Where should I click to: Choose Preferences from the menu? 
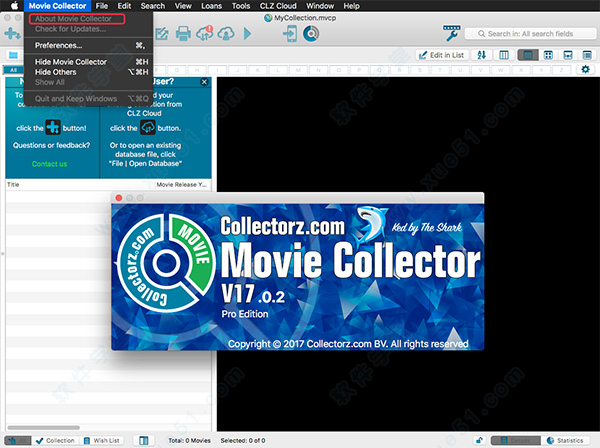point(88,46)
